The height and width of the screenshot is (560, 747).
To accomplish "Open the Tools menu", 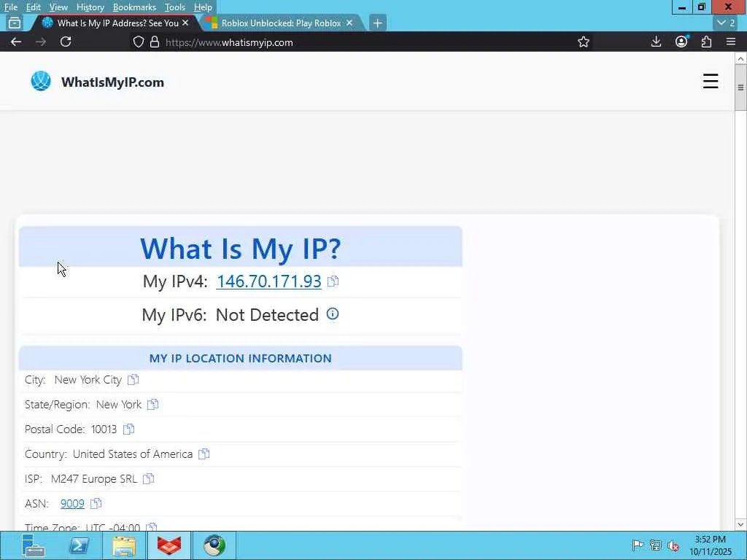I will coord(175,7).
